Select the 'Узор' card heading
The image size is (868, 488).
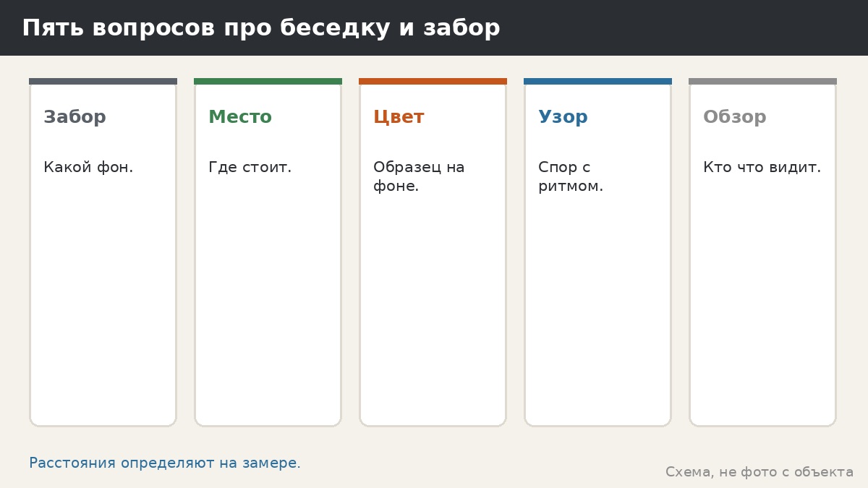(x=563, y=117)
